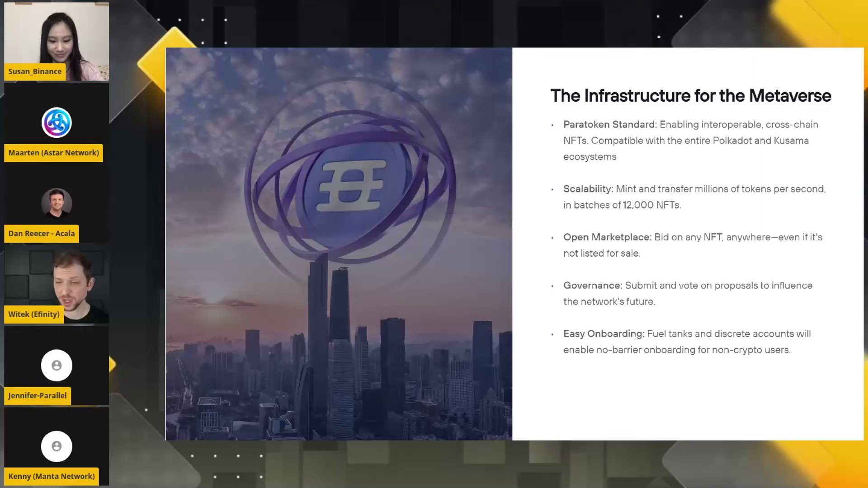Viewport: 868px width, 488px height.
Task: Click the text 'not listed for sale.'
Action: click(x=602, y=253)
